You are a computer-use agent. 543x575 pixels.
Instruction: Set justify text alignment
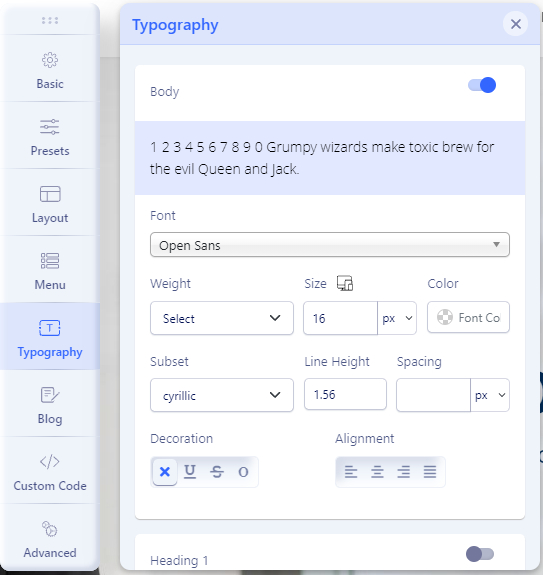pyautogui.click(x=430, y=472)
